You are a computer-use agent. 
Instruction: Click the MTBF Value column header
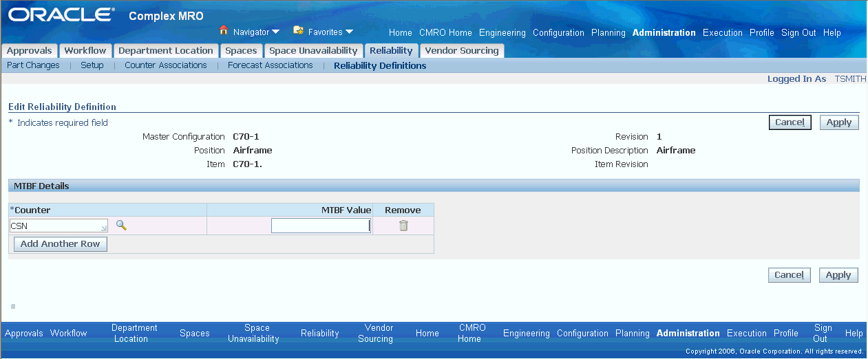tap(346, 210)
